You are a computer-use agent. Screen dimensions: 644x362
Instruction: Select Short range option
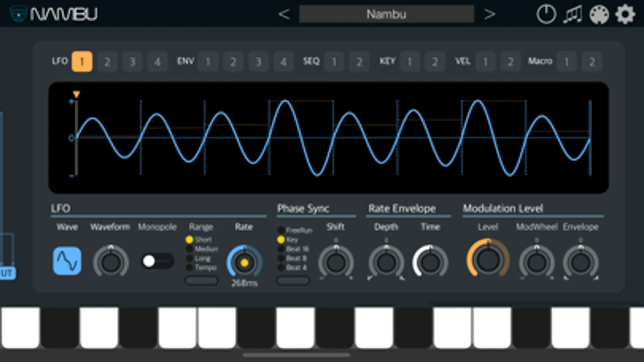(199, 239)
